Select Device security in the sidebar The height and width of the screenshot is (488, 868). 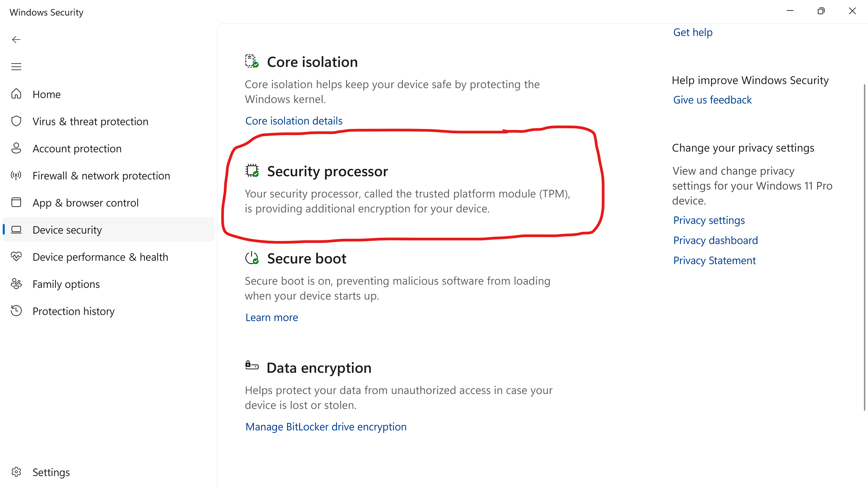click(x=67, y=229)
